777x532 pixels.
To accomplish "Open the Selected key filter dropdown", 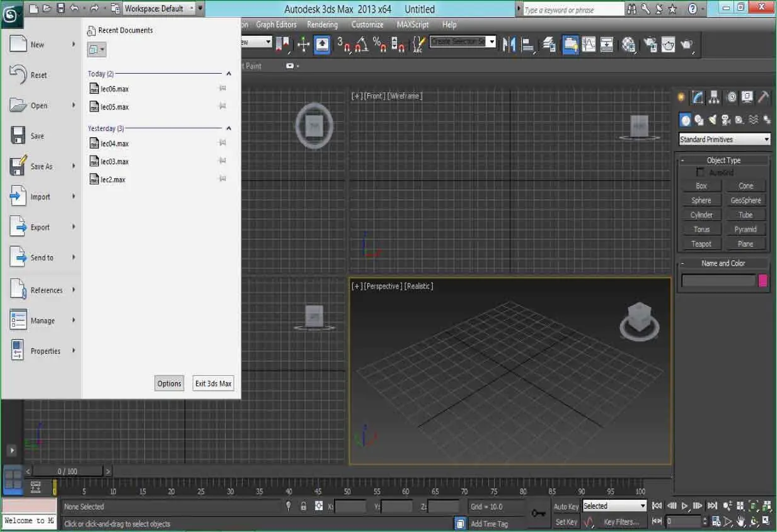I will (x=614, y=506).
